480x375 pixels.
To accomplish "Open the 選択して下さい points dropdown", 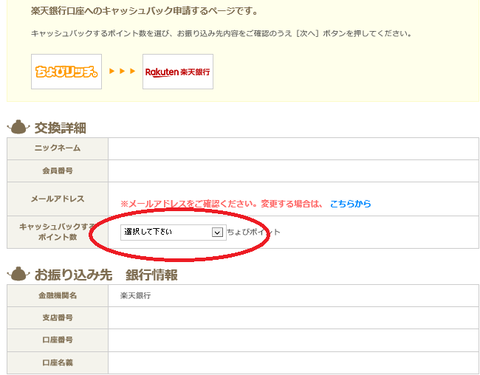I will (x=173, y=232).
